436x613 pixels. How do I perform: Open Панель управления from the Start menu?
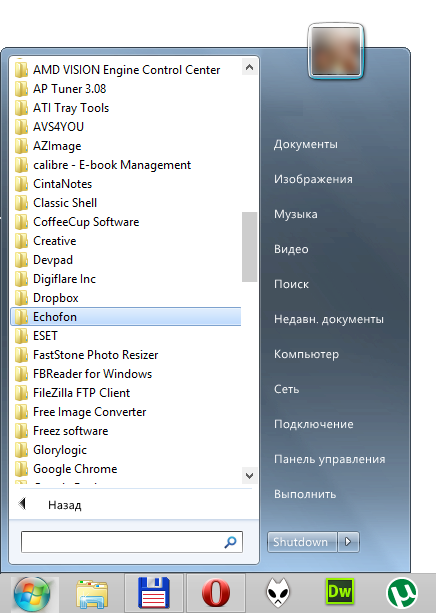(x=330, y=459)
